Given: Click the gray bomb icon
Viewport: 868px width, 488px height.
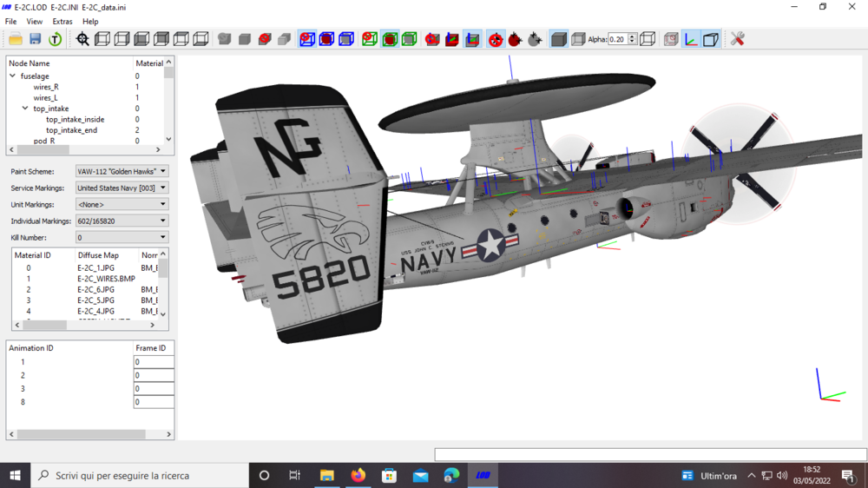Looking at the screenshot, I should (535, 39).
